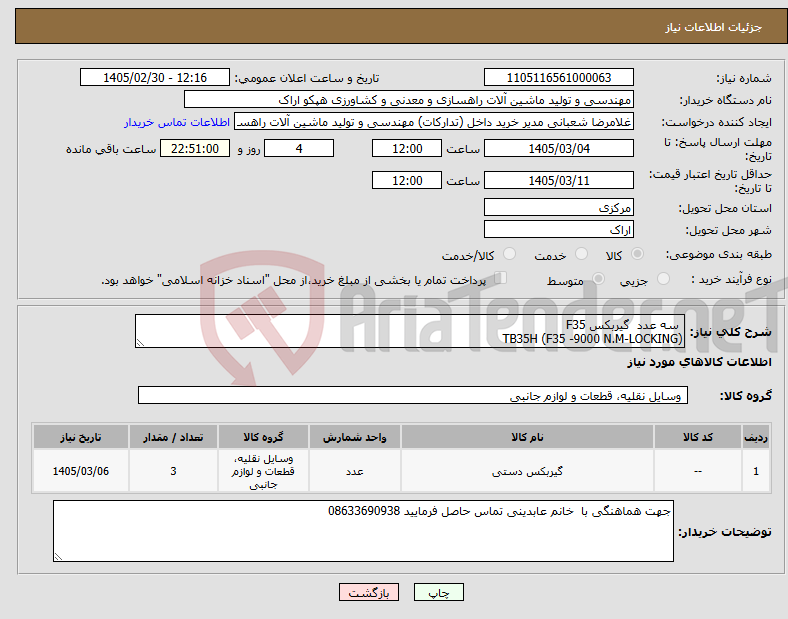
Task: Click the ردیف column header
Action: (x=756, y=437)
